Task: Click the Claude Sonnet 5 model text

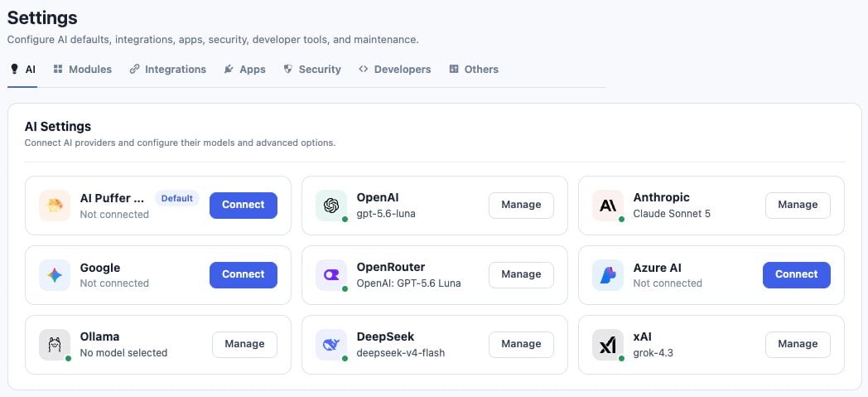Action: tap(672, 214)
